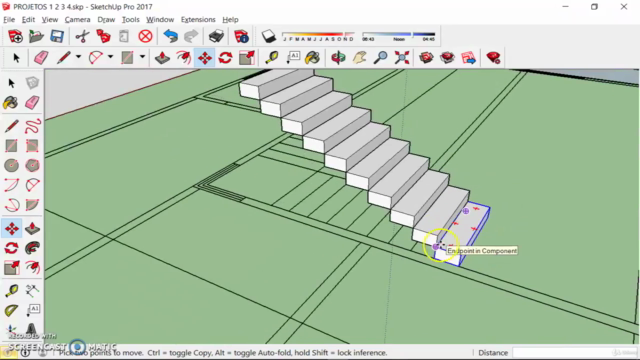Viewport: 640px width, 360px height.
Task: Click the Zoom Extents icon
Action: point(402,58)
